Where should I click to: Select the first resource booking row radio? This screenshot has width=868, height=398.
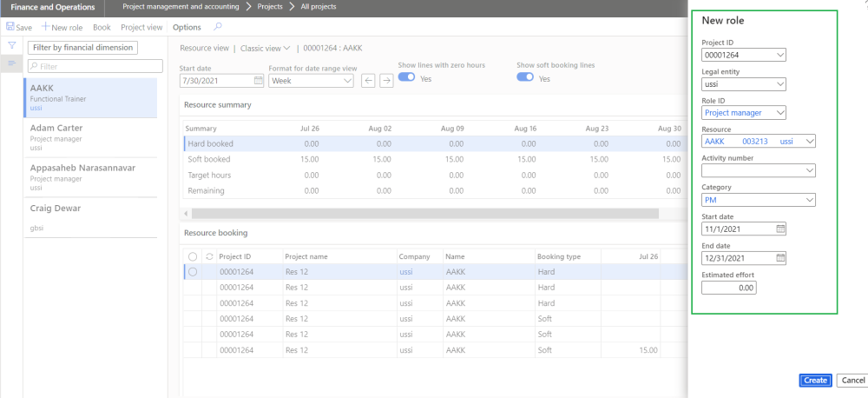point(193,272)
